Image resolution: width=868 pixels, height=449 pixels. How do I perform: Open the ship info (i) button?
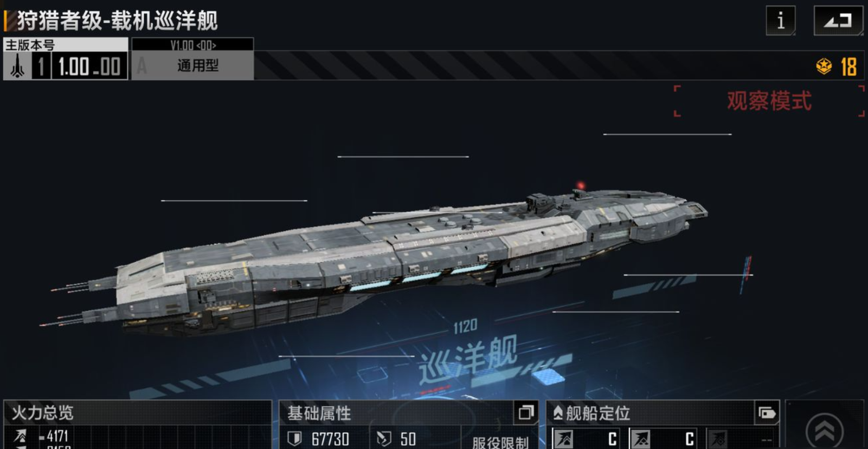[x=780, y=21]
